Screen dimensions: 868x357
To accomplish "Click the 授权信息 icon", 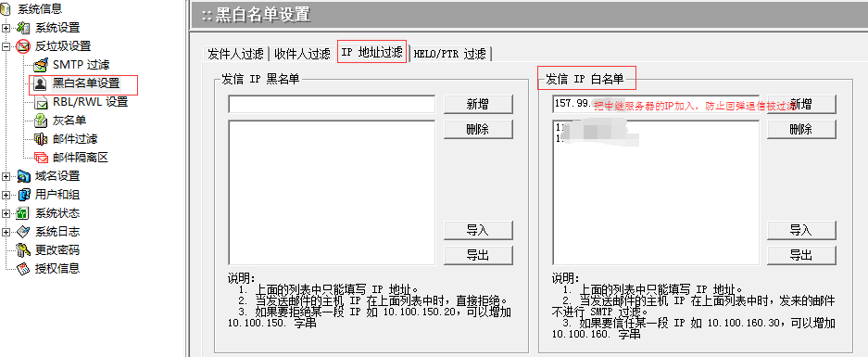I will coord(24,269).
